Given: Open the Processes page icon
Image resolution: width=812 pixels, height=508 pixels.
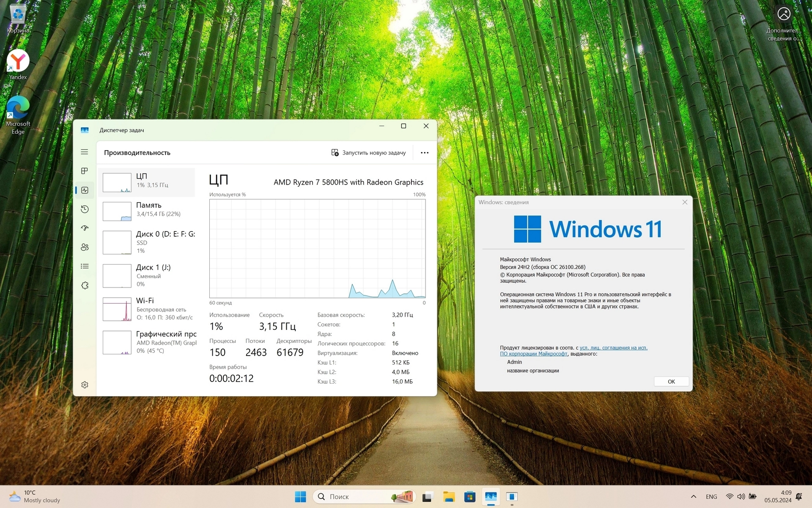Looking at the screenshot, I should pyautogui.click(x=85, y=171).
